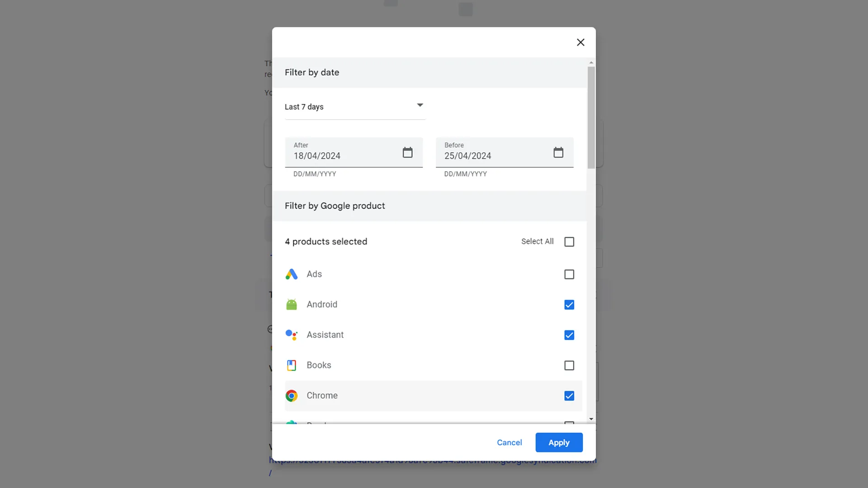Click the Google Books product icon
The image size is (868, 488).
tap(291, 365)
